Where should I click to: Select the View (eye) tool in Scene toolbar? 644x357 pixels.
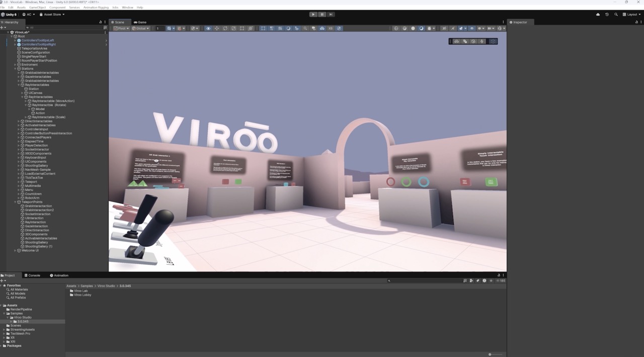click(208, 28)
